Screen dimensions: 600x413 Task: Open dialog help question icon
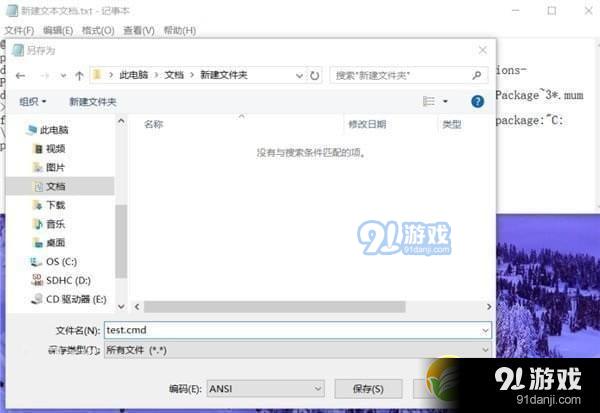coord(477,101)
